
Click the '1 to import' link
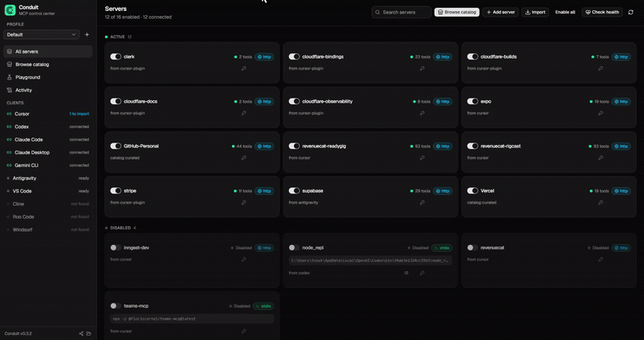79,114
